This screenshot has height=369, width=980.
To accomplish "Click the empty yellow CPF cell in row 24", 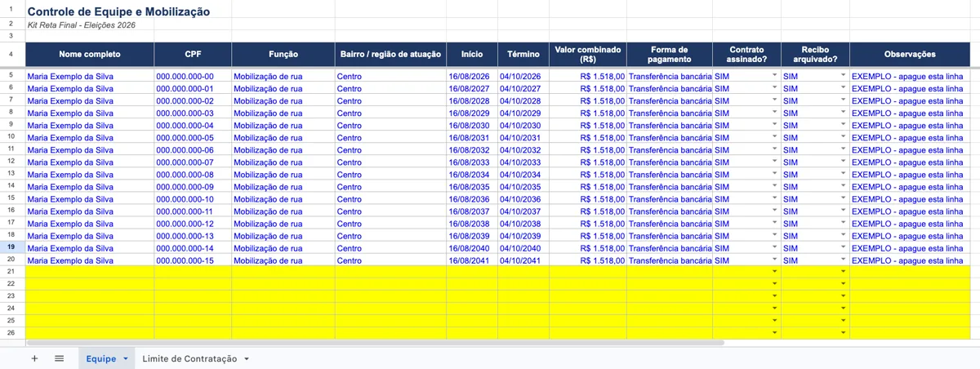I will [x=194, y=308].
